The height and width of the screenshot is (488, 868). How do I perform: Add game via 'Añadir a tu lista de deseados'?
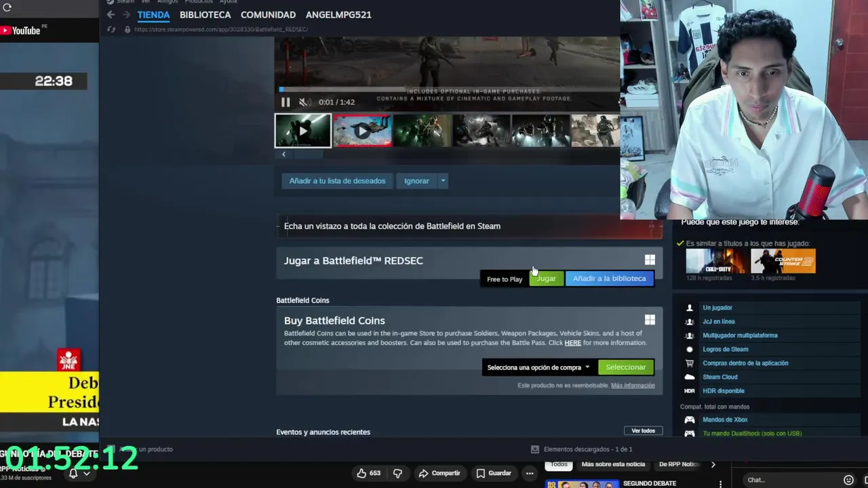click(x=337, y=181)
